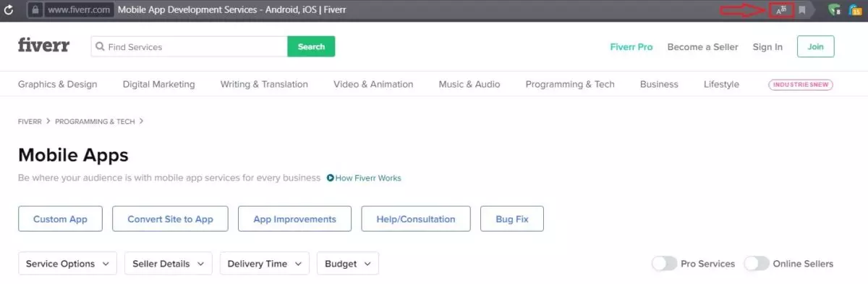Open Music & Audio category

pos(469,84)
